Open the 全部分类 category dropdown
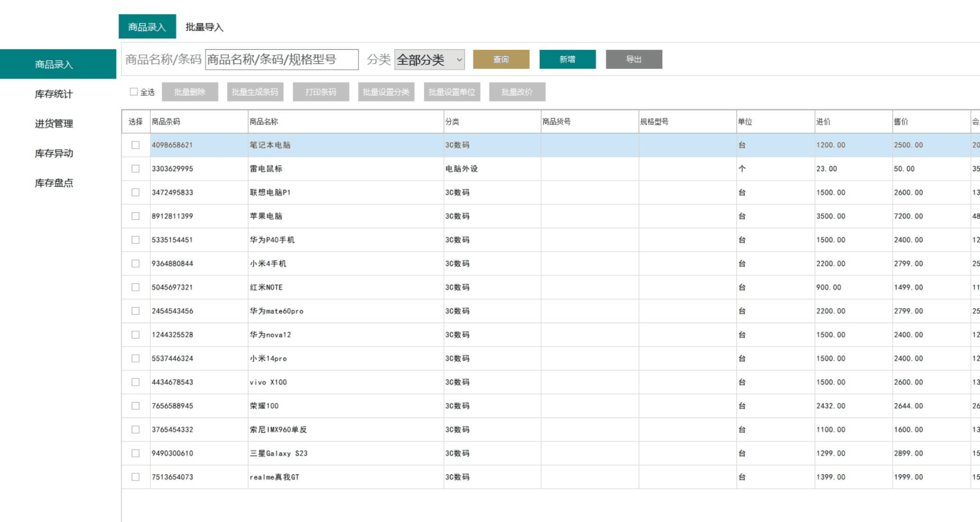Image resolution: width=980 pixels, height=522 pixels. (x=430, y=60)
